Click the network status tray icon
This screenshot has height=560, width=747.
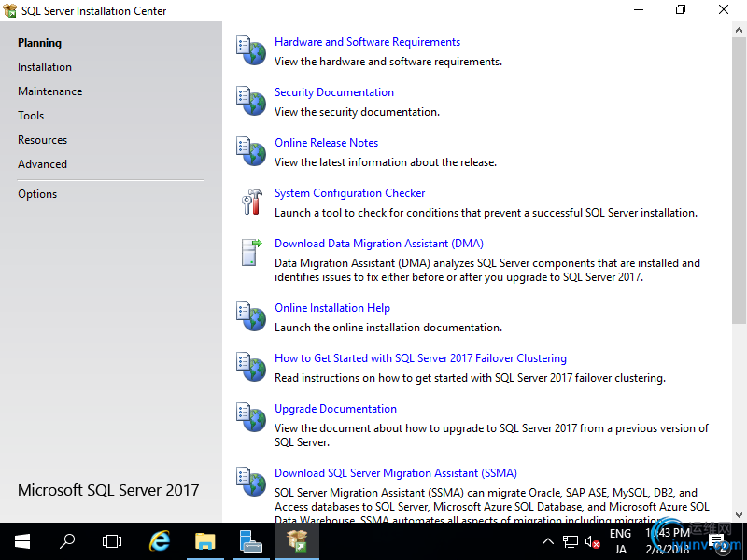tap(571, 542)
